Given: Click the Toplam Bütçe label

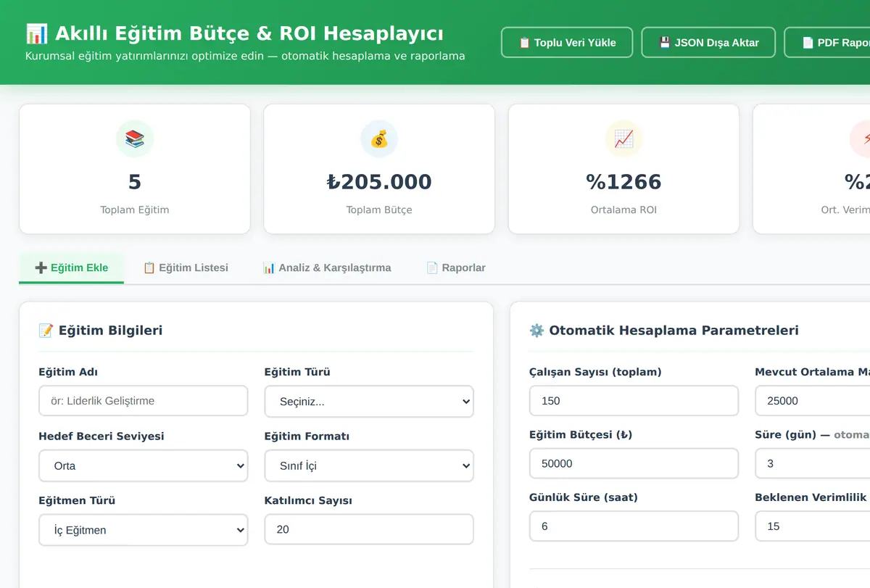Looking at the screenshot, I should (379, 210).
